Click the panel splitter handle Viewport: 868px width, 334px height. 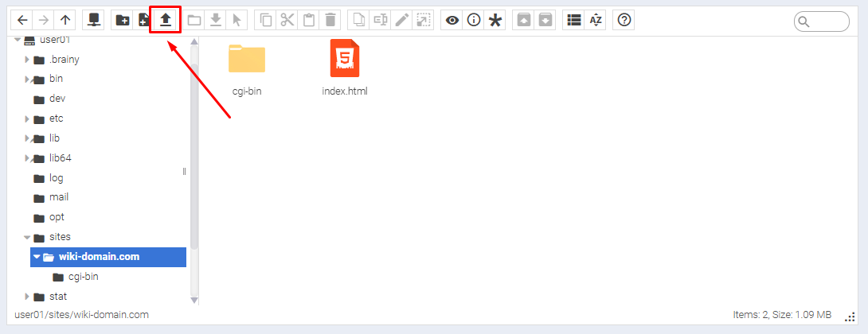tap(184, 172)
